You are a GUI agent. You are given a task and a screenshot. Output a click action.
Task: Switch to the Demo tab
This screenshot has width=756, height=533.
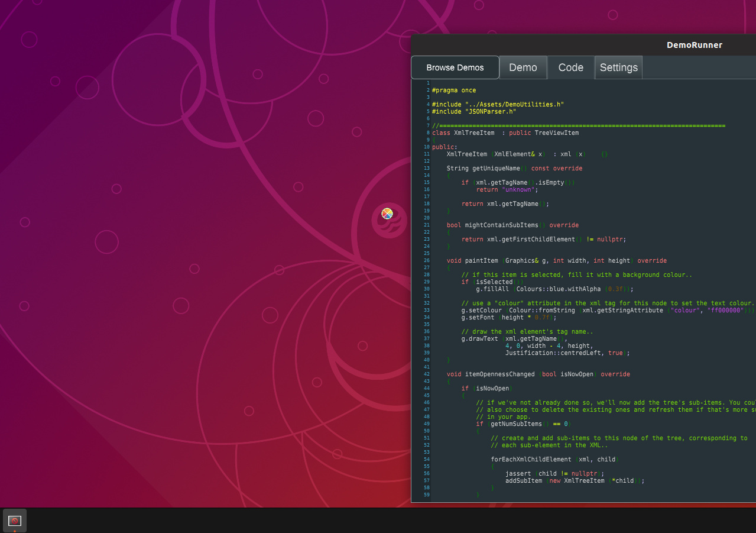[x=523, y=67]
